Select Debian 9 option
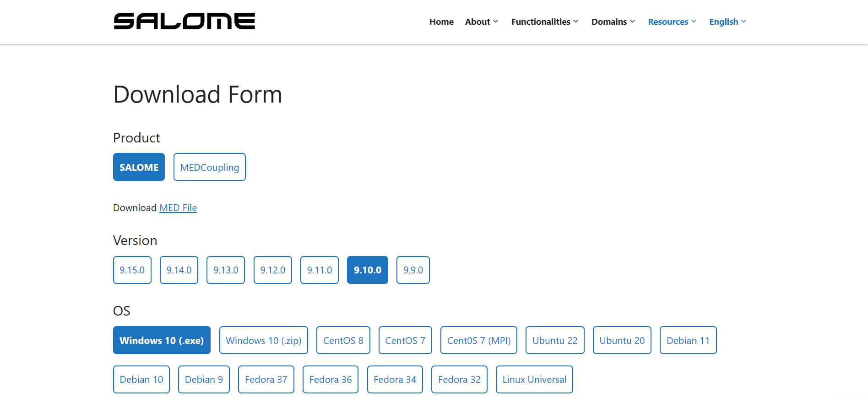This screenshot has height=398, width=868. 204,380
